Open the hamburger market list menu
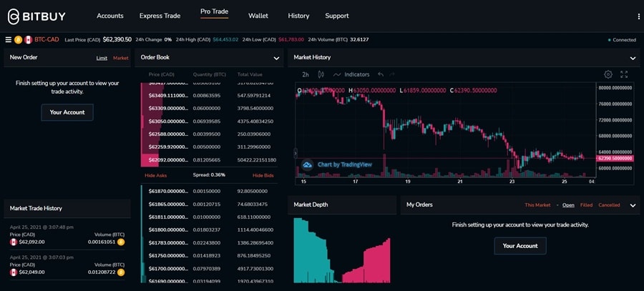644x291 pixels. coord(8,40)
